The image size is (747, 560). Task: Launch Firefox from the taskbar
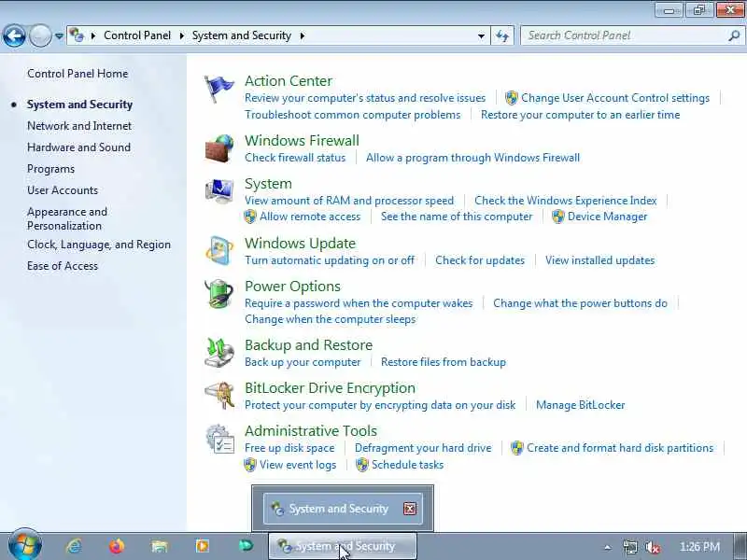click(116, 546)
